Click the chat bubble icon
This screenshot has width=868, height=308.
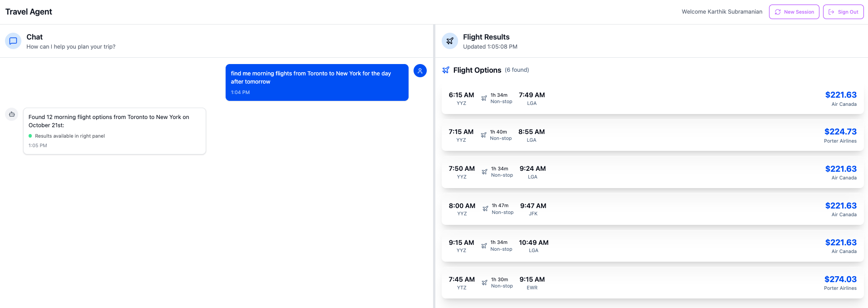click(x=13, y=41)
